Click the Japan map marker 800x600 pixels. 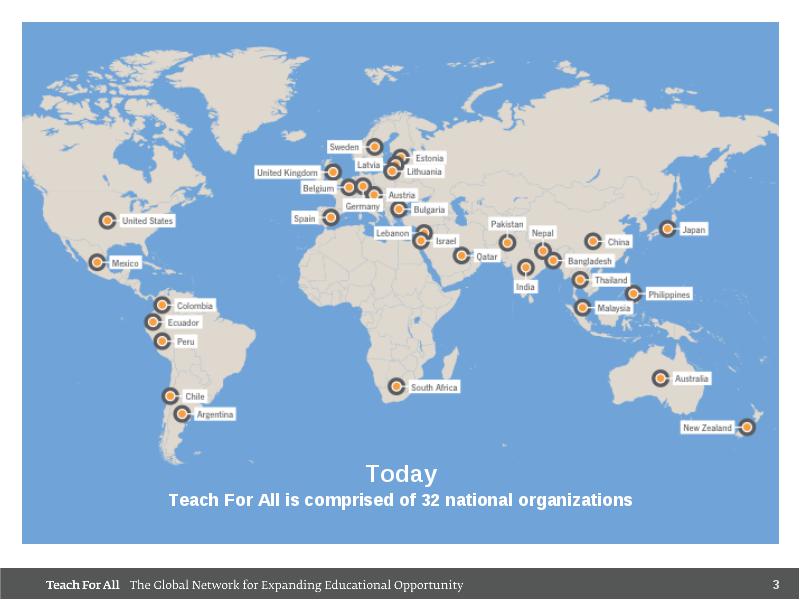pos(667,229)
